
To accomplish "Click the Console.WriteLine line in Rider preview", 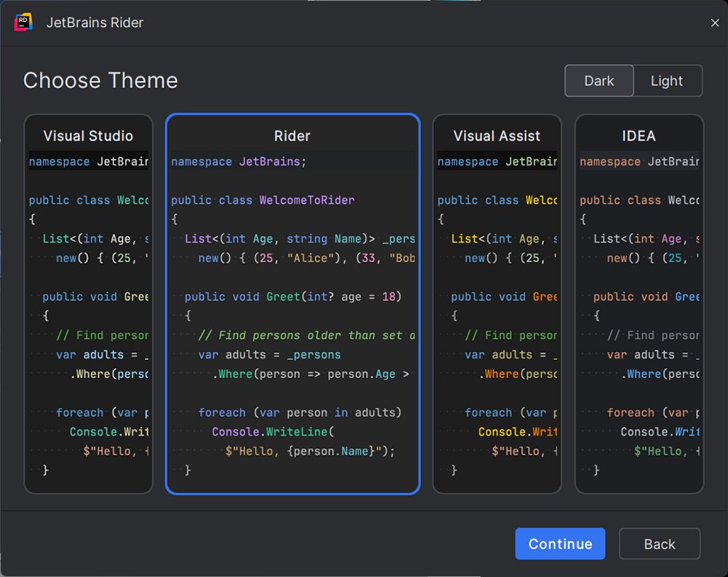I will (272, 432).
